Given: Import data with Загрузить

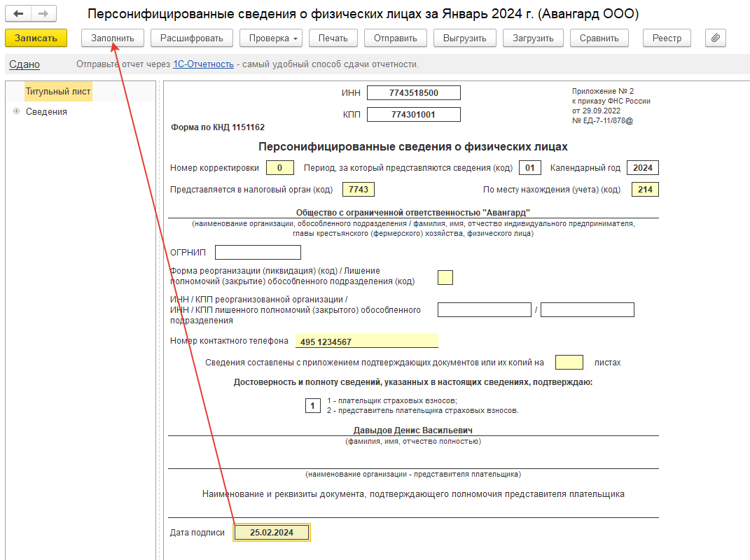Looking at the screenshot, I should [533, 38].
